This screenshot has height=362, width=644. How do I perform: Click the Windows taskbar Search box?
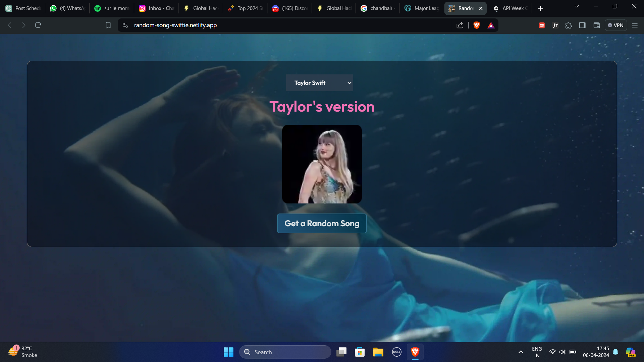point(285,352)
